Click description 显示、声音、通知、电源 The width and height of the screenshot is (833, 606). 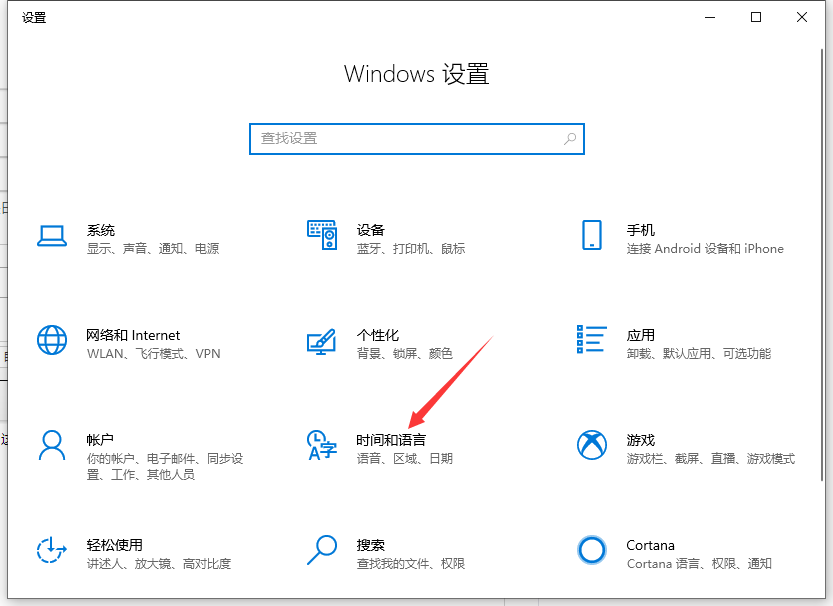coord(153,249)
